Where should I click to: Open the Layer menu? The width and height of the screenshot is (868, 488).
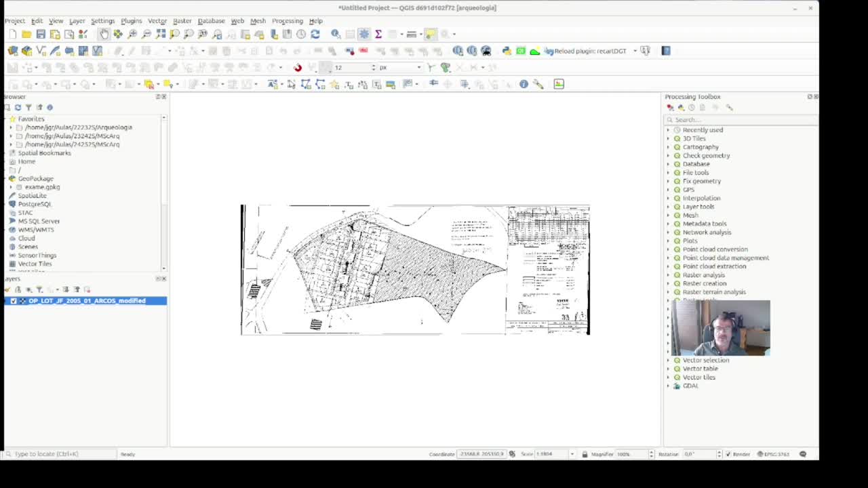coord(77,21)
